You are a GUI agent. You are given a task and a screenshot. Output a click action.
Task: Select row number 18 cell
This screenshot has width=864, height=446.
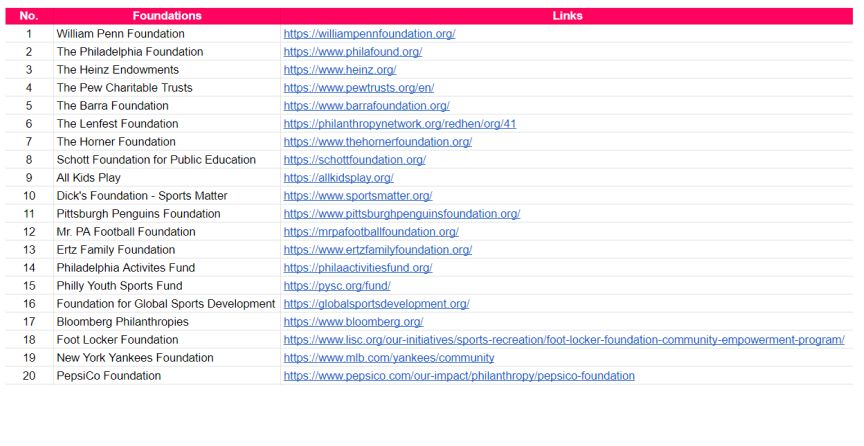point(29,340)
